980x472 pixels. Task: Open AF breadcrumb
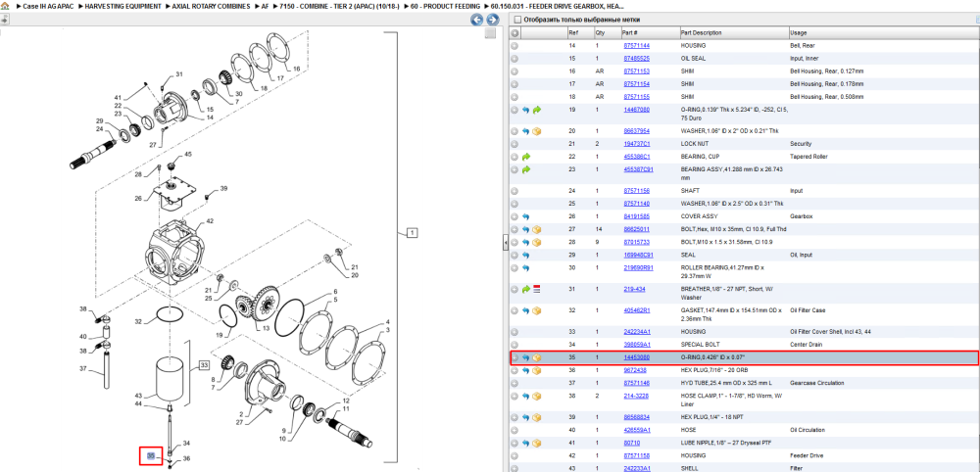(265, 6)
